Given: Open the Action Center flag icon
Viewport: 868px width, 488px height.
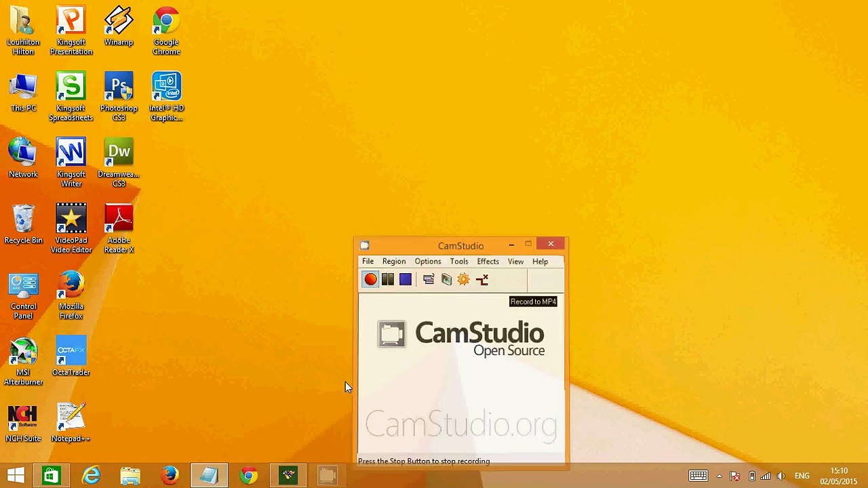Looking at the screenshot, I should coord(735,476).
